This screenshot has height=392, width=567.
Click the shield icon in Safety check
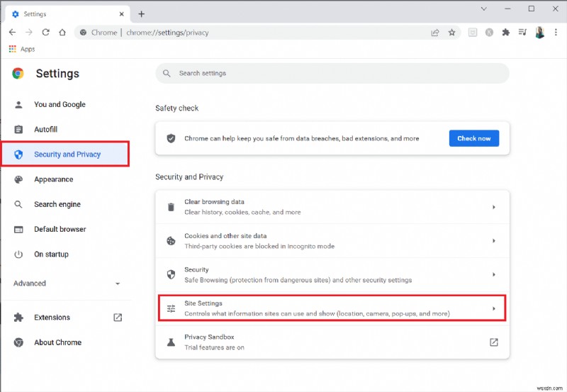[171, 138]
